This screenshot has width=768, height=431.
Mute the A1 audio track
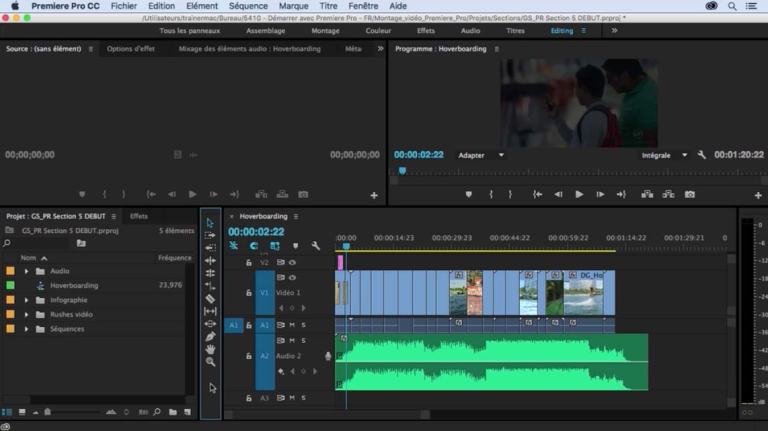click(x=292, y=325)
